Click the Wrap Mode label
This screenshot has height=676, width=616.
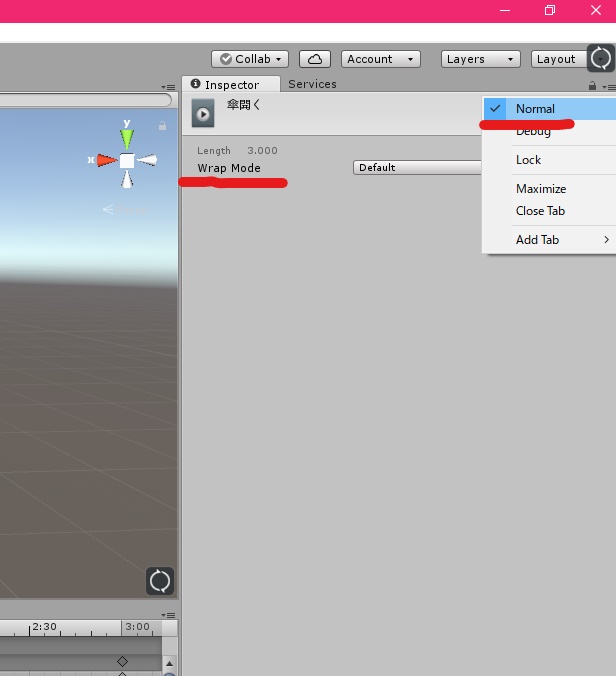pos(229,168)
